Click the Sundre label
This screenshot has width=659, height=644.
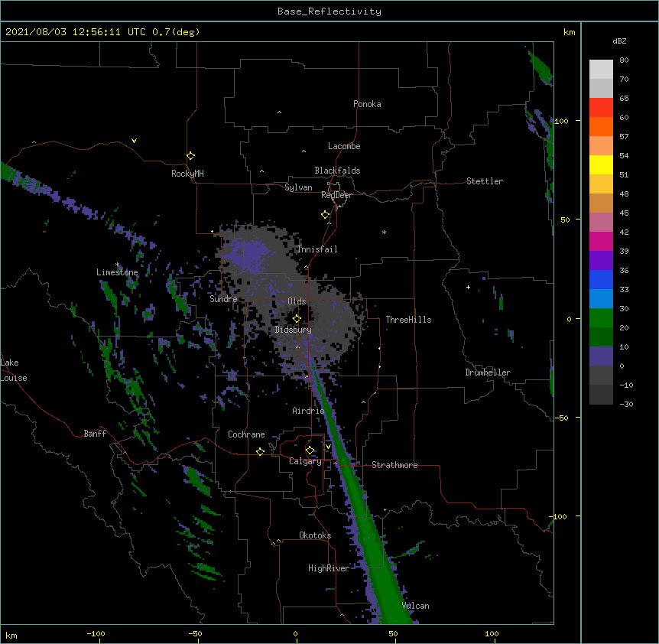[x=223, y=299]
